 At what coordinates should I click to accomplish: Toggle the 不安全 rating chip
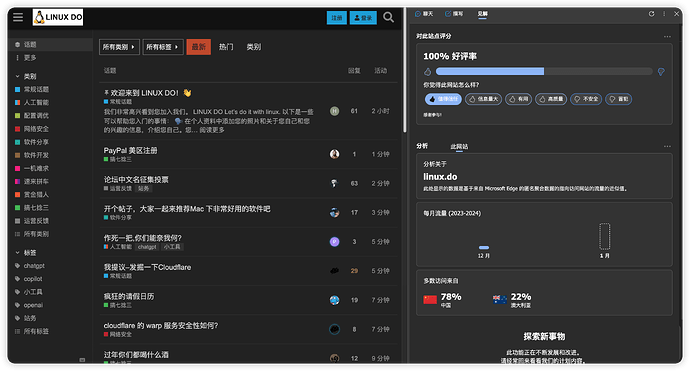[x=586, y=99]
